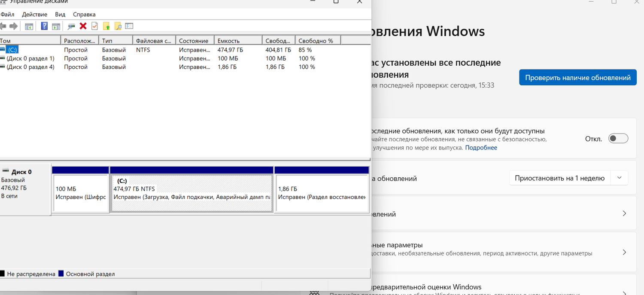Open the Файл menu
This screenshot has width=644, height=295.
pos(7,14)
